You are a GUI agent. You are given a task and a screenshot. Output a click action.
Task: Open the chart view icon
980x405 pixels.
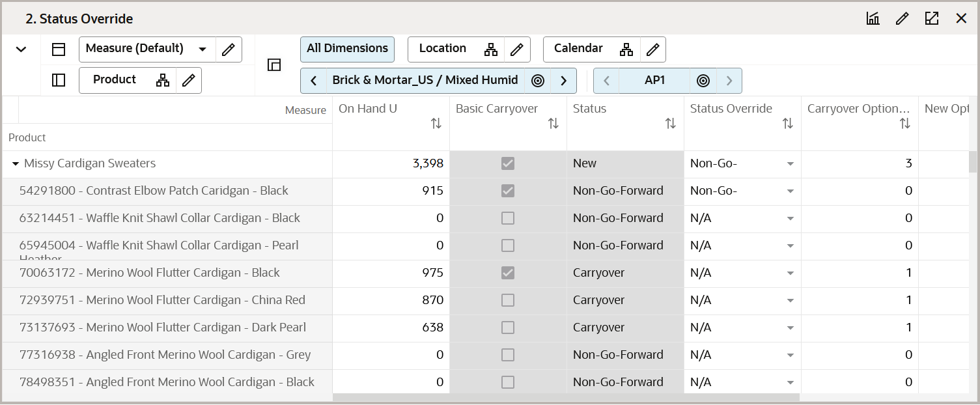pos(873,19)
